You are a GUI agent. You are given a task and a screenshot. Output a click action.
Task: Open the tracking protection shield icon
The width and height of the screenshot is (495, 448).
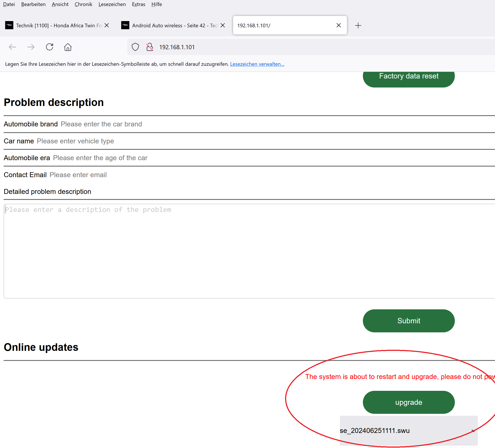pos(135,47)
